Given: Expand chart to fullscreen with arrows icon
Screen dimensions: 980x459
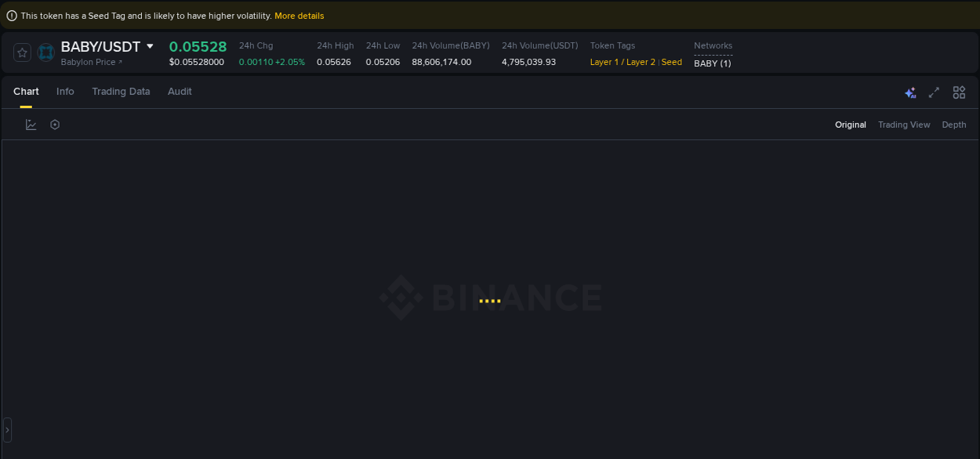Looking at the screenshot, I should [x=934, y=92].
